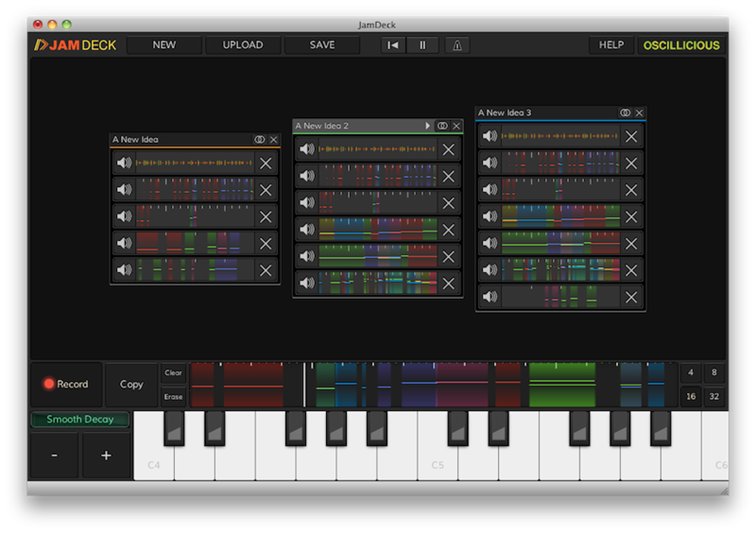Click the merge circles icon on A New Idea
The height and width of the screenshot is (533, 756).
coord(259,139)
